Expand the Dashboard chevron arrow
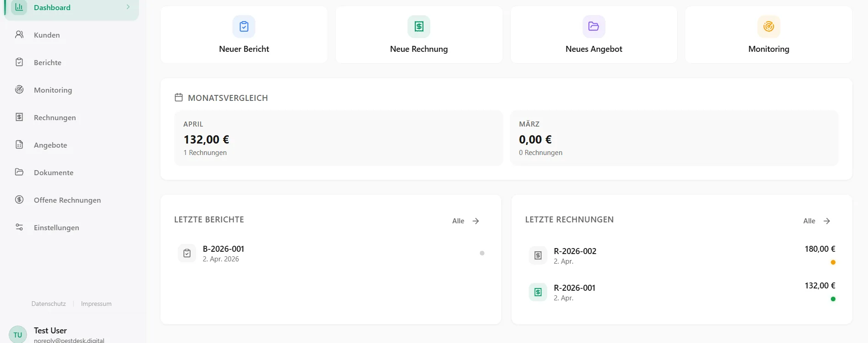868x343 pixels. 128,7
